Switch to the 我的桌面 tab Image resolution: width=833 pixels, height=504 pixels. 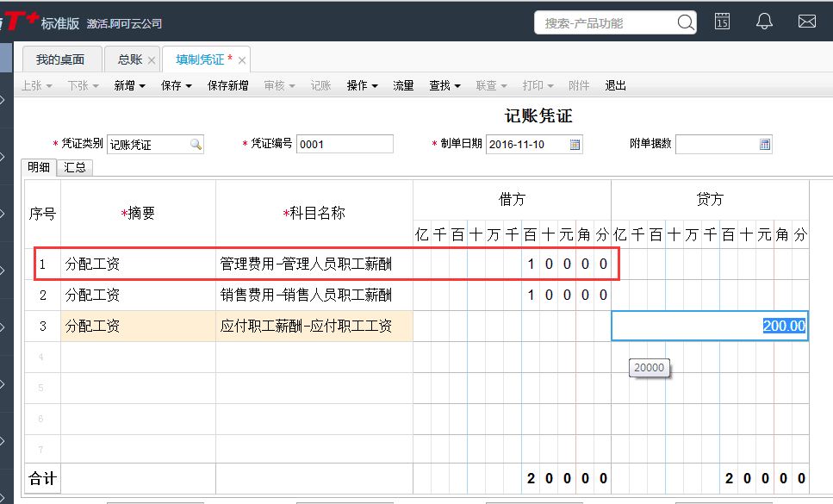[62, 59]
